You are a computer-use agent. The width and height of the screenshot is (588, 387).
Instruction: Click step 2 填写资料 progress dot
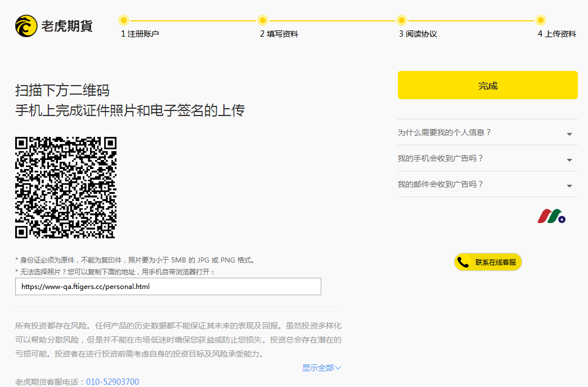263,20
